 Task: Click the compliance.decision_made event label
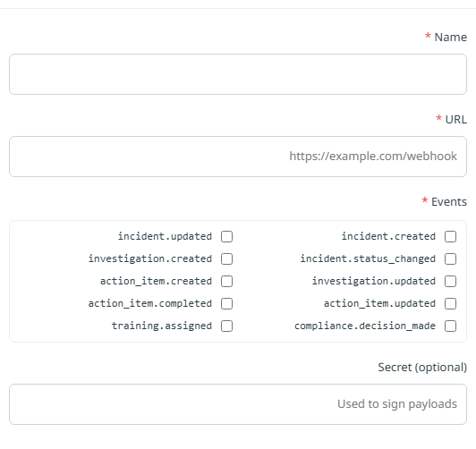click(365, 326)
